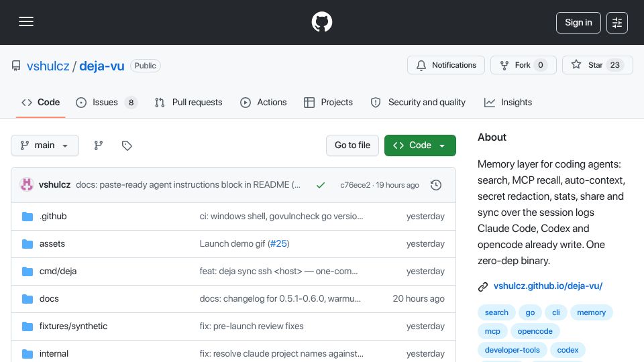Screen dimensions: 644x362
Task: Open the fixtures/synthetic folder
Action: point(74,326)
